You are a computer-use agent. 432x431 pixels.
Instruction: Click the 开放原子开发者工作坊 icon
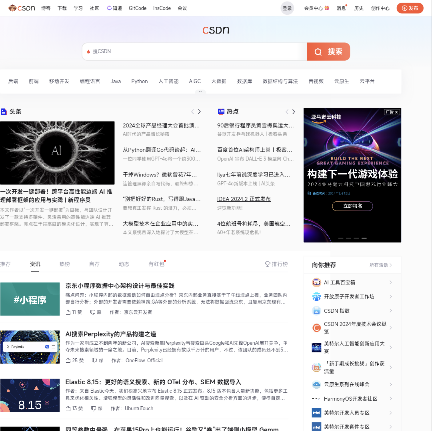pos(316,297)
